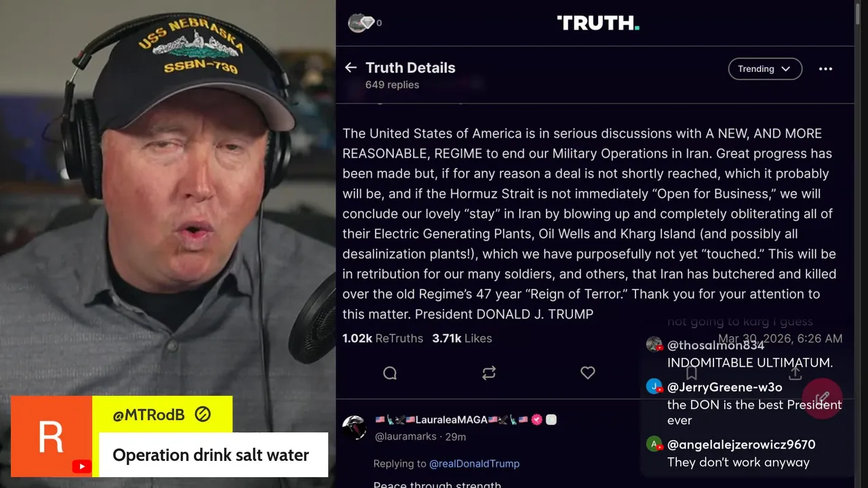The width and height of the screenshot is (868, 488).
Task: Open LauraleaMAGA's profile avatar
Action: pyautogui.click(x=355, y=428)
